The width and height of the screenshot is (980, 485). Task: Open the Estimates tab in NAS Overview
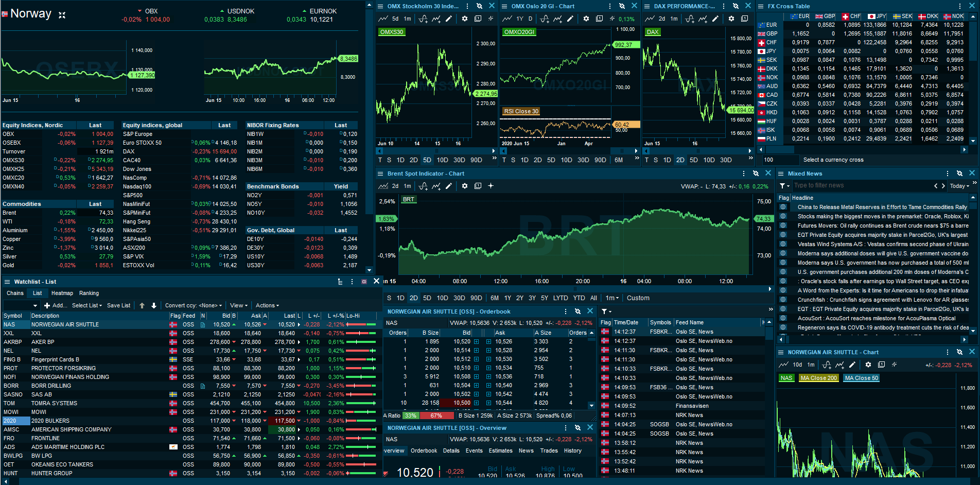tap(501, 451)
